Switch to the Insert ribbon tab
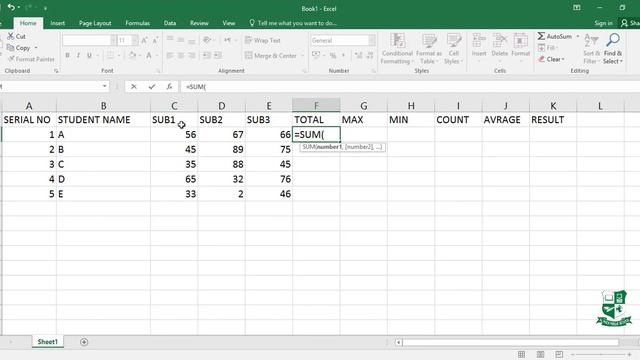 pyautogui.click(x=58, y=23)
